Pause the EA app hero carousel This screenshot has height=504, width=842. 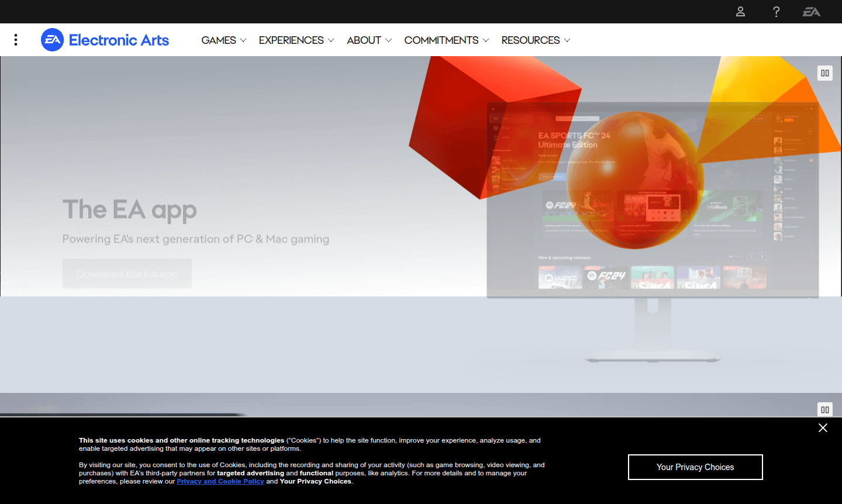[824, 73]
